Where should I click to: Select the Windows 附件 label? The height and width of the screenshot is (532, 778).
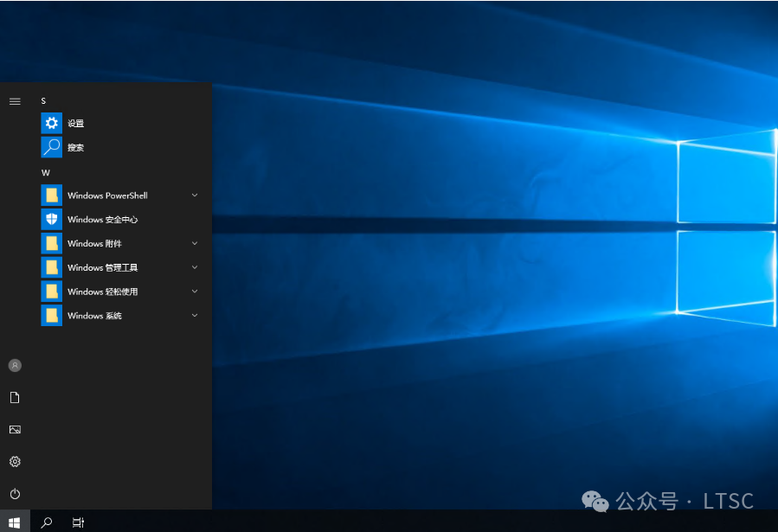click(x=95, y=243)
